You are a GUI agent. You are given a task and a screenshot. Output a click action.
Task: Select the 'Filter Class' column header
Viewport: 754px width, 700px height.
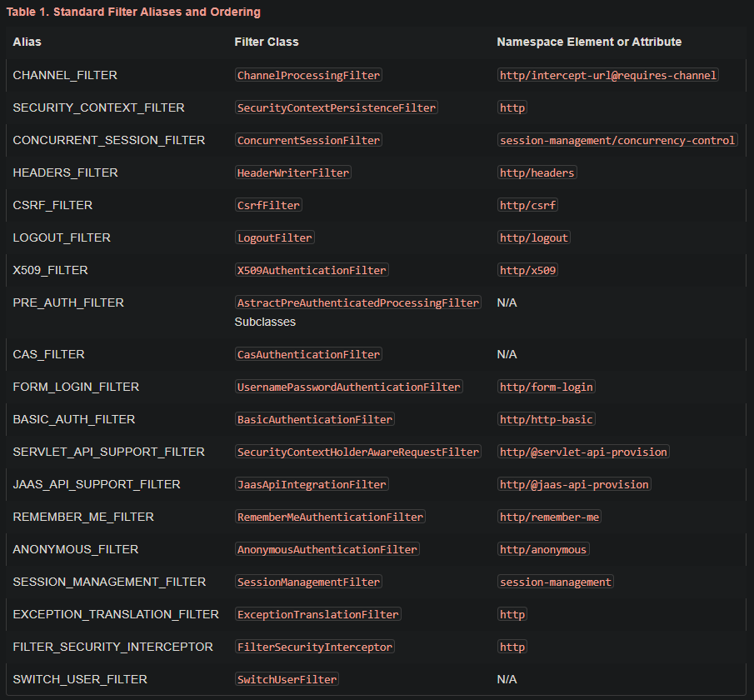pos(267,42)
